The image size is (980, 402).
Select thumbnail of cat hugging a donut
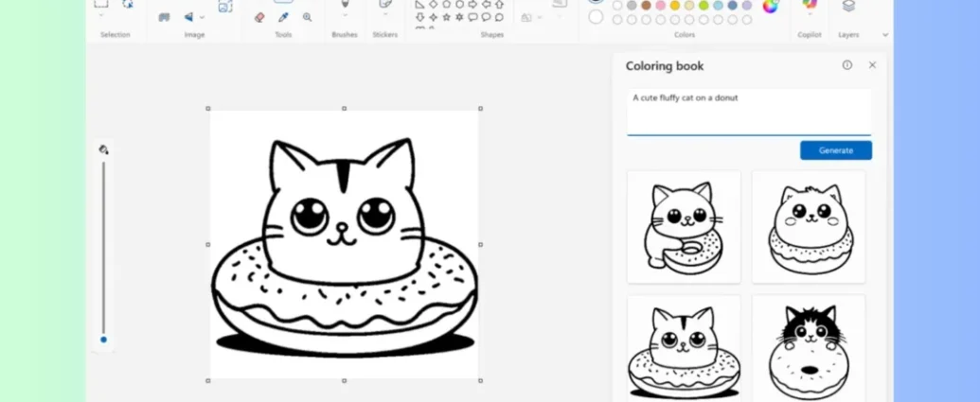click(x=684, y=227)
